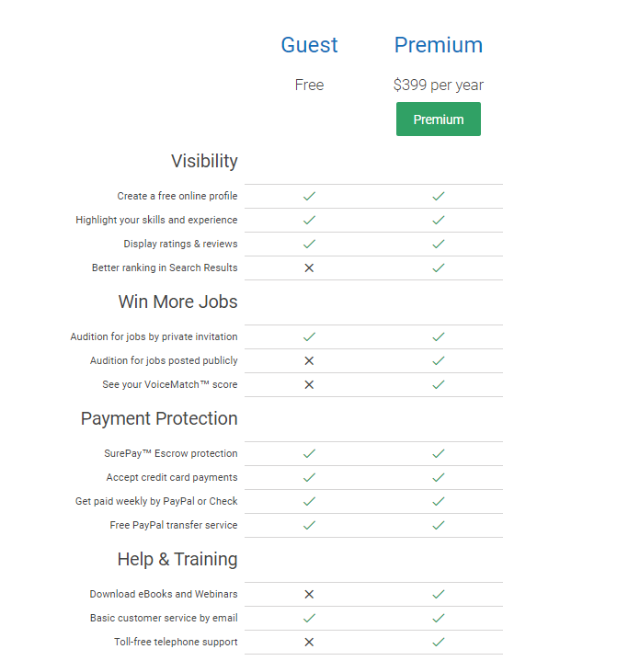Click Guest checkmark for Create a free online profile

coord(309,197)
